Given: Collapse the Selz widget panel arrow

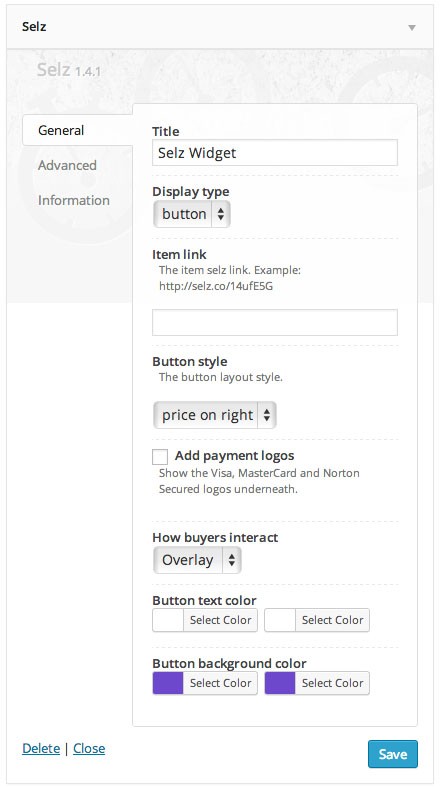Looking at the screenshot, I should 412,27.
